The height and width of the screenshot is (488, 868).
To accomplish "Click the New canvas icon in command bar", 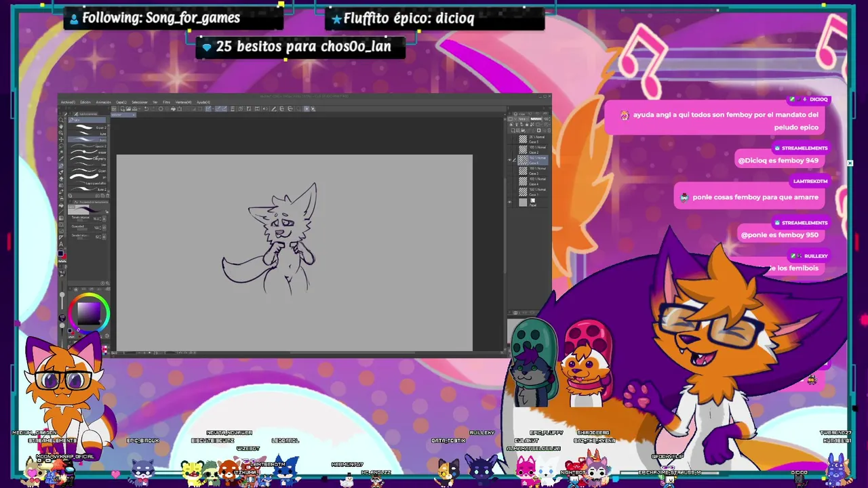I will [x=123, y=109].
